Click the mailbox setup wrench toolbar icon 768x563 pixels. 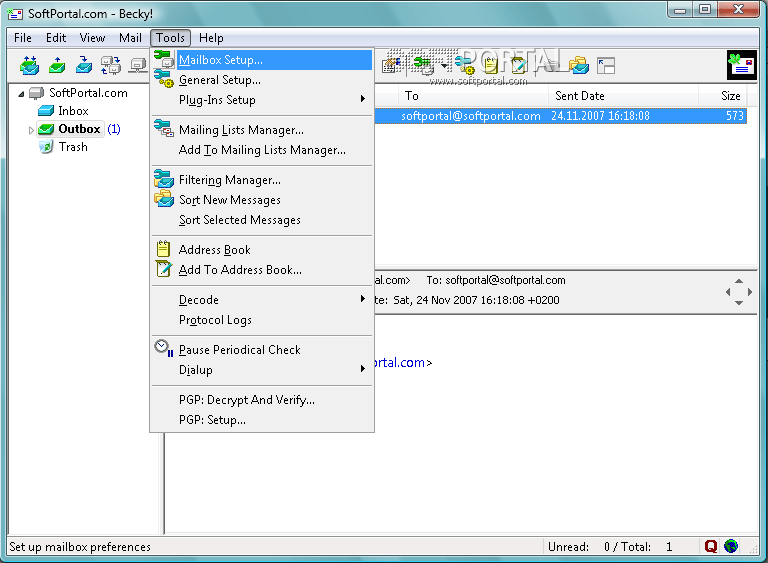coord(424,65)
